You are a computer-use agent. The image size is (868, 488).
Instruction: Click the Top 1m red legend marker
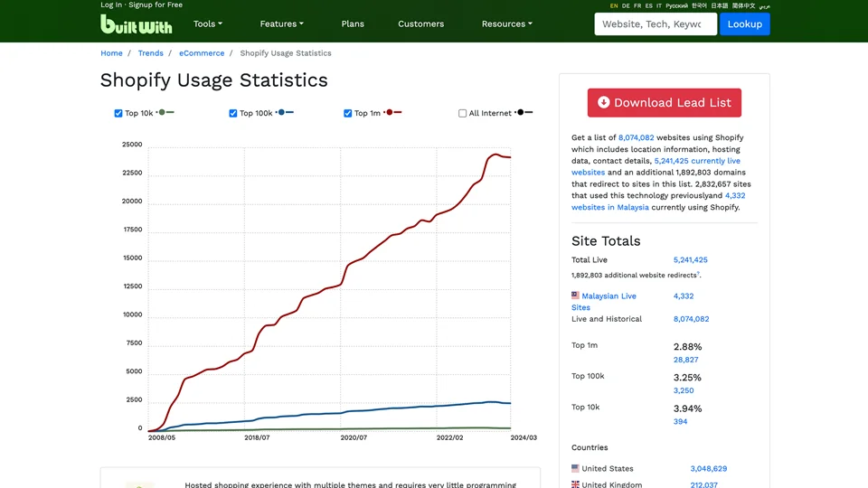tap(393, 112)
